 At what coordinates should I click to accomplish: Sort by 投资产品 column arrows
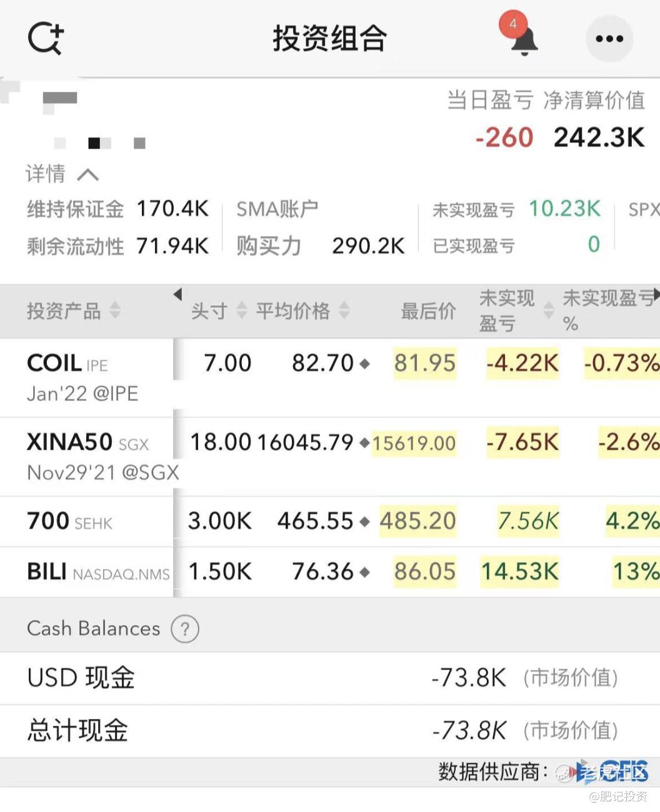(115, 310)
